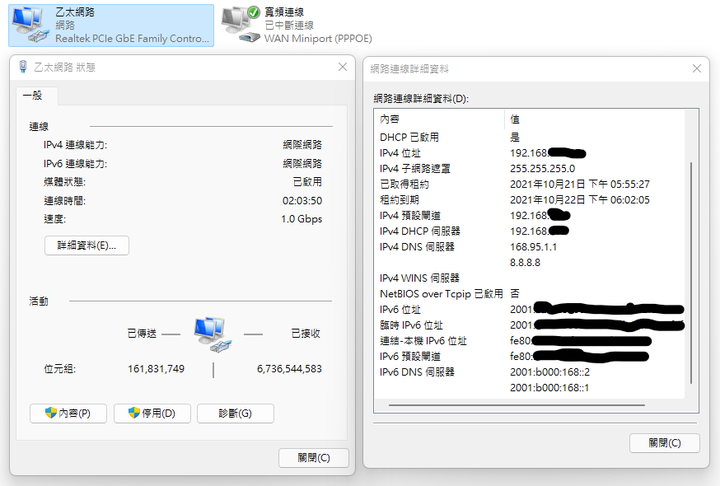Viewport: 720px width, 486px height.
Task: Click the IPv6 連線能力 label
Action: click(75, 164)
